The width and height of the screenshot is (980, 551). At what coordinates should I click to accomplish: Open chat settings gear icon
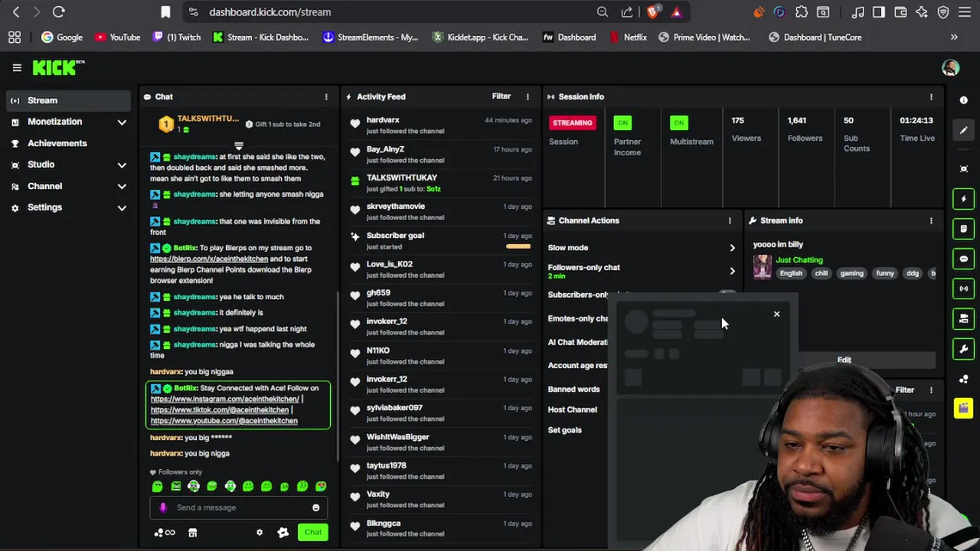coord(260,533)
